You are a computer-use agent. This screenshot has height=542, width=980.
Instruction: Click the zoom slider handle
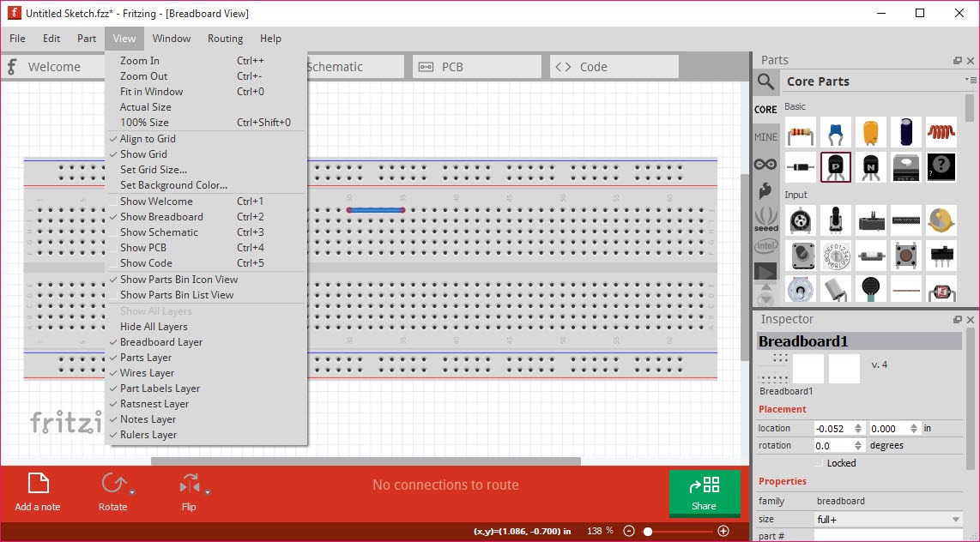click(x=649, y=531)
